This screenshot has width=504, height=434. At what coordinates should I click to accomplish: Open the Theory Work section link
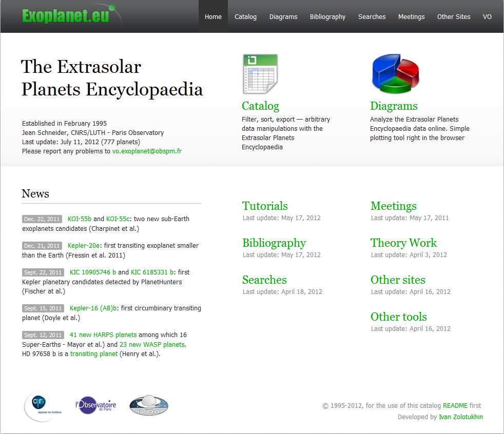(x=404, y=243)
